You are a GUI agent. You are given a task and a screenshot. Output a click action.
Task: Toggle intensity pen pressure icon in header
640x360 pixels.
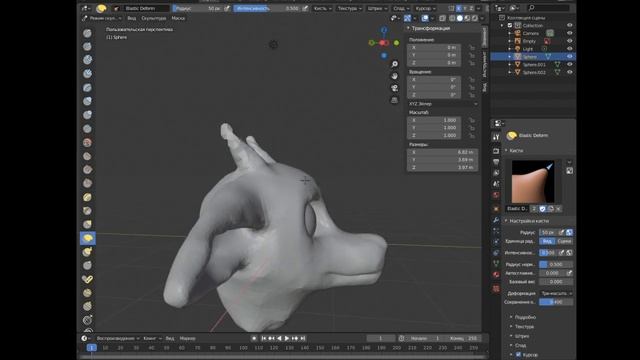coord(305,8)
